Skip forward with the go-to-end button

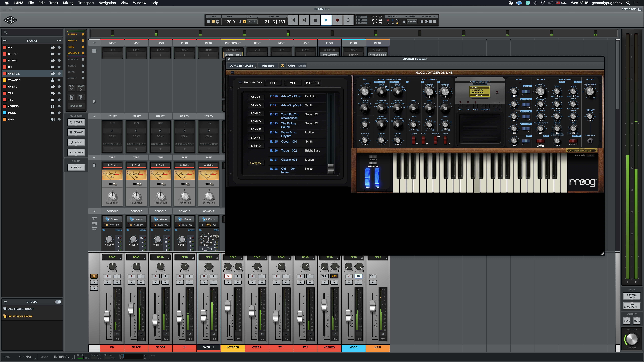pyautogui.click(x=304, y=20)
